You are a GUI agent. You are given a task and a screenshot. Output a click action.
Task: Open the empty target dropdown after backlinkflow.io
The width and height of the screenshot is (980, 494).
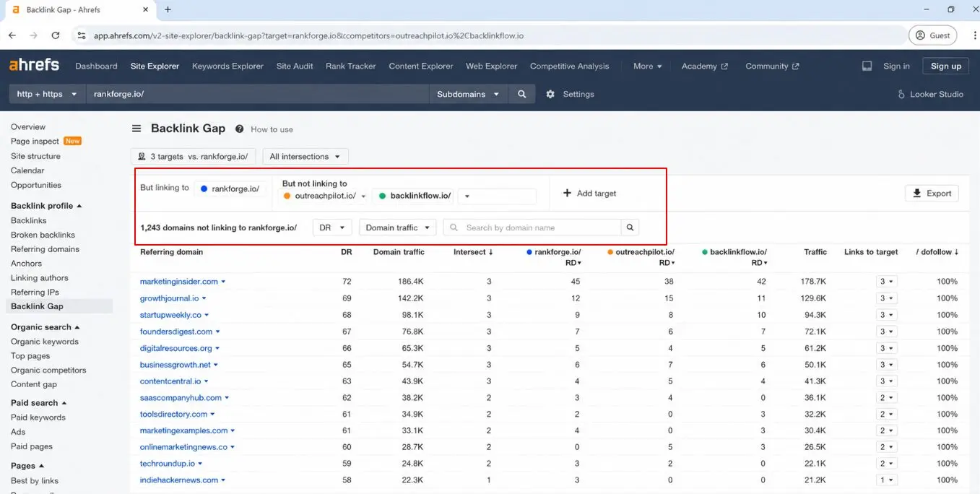(x=498, y=196)
